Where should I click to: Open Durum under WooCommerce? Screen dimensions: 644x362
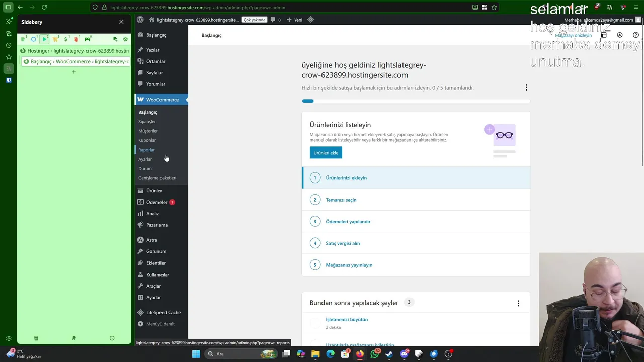pyautogui.click(x=145, y=169)
